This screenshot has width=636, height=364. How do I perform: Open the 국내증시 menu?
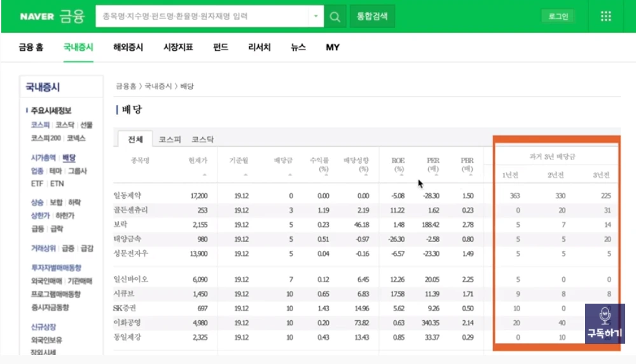point(78,48)
